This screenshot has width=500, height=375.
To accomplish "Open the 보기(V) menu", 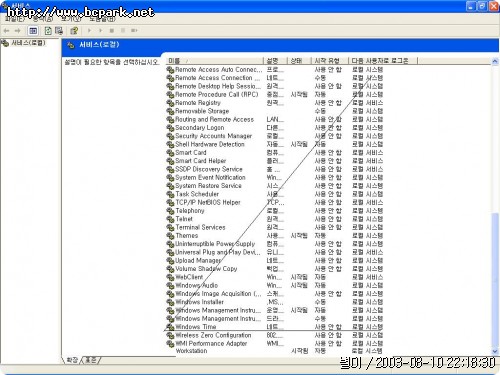I will (71, 19).
